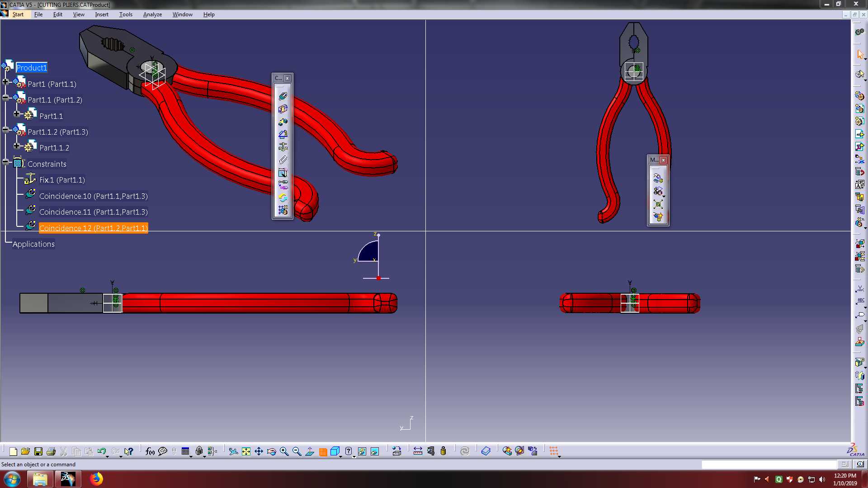Use the Fix Together paperclip tool
This screenshot has height=488, width=868.
tap(283, 160)
